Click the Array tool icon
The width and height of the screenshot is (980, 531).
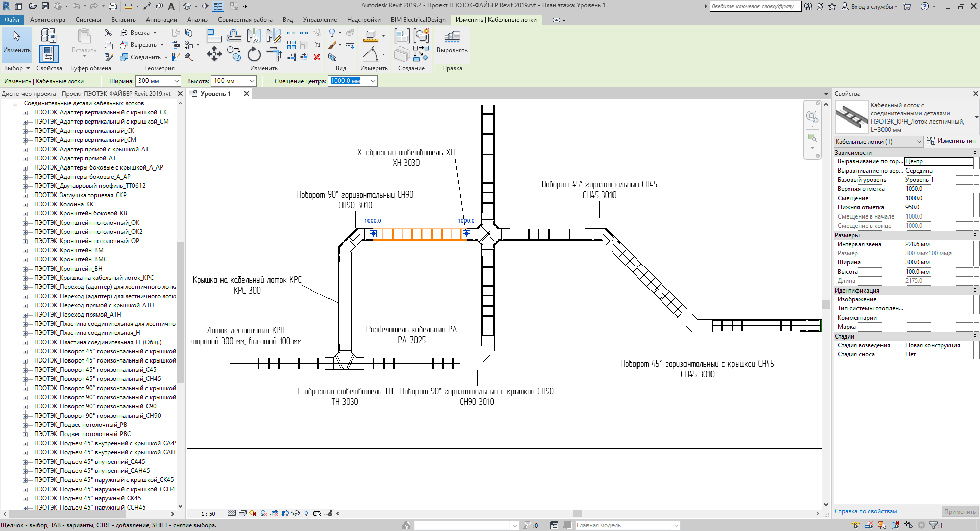(291, 45)
